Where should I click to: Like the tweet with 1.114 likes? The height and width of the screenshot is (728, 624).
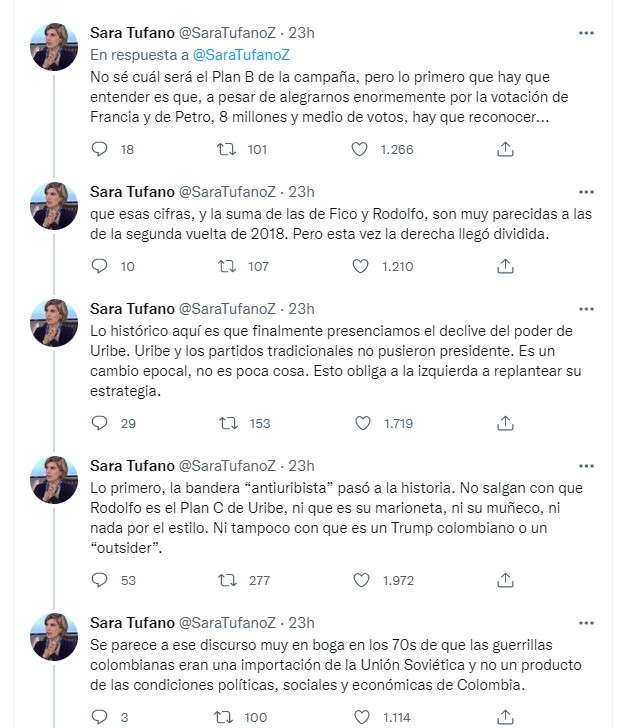pyautogui.click(x=360, y=716)
